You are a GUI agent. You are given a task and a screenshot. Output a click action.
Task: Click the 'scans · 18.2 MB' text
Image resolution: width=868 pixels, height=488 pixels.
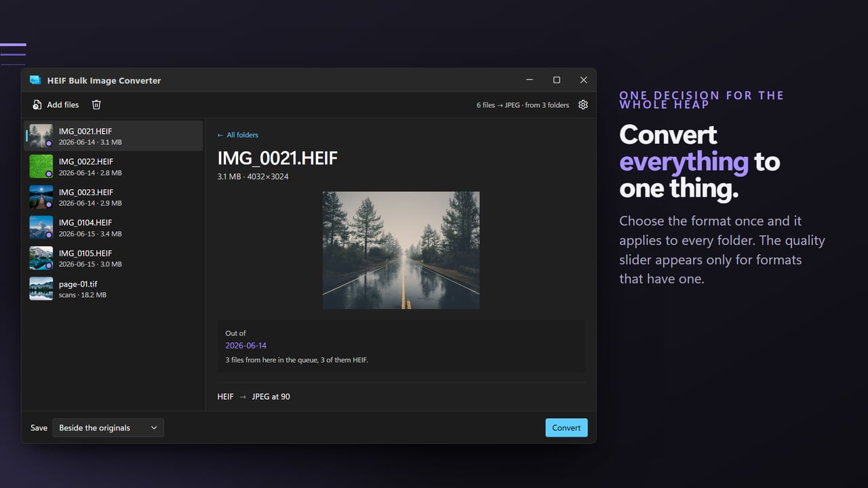coord(83,295)
